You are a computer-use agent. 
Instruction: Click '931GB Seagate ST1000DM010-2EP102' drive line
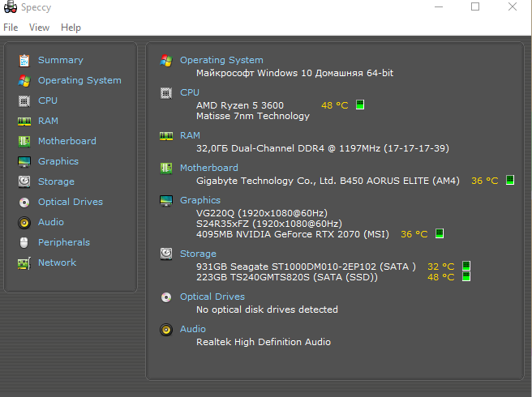(306, 267)
